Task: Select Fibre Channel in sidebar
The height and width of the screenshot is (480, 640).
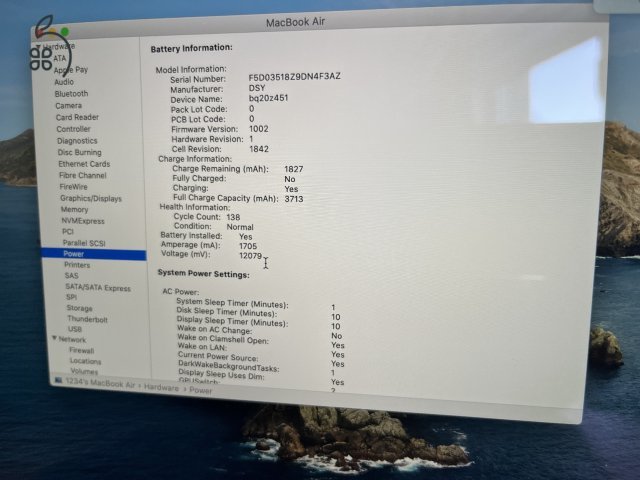Action: 83,176
